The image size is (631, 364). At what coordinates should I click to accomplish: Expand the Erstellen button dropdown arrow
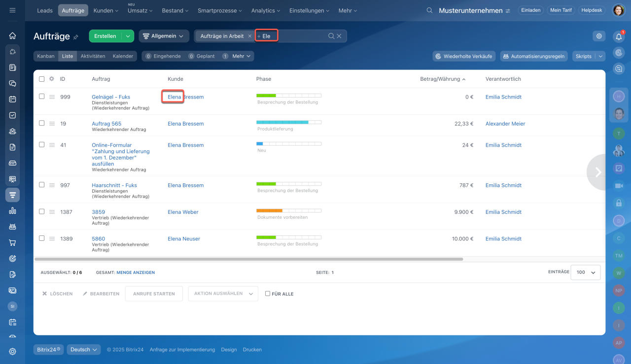128,36
